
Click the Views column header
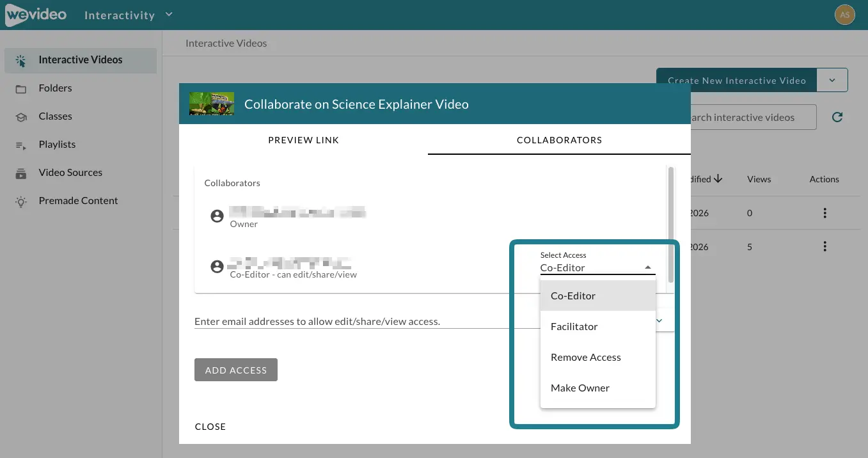[x=759, y=180]
